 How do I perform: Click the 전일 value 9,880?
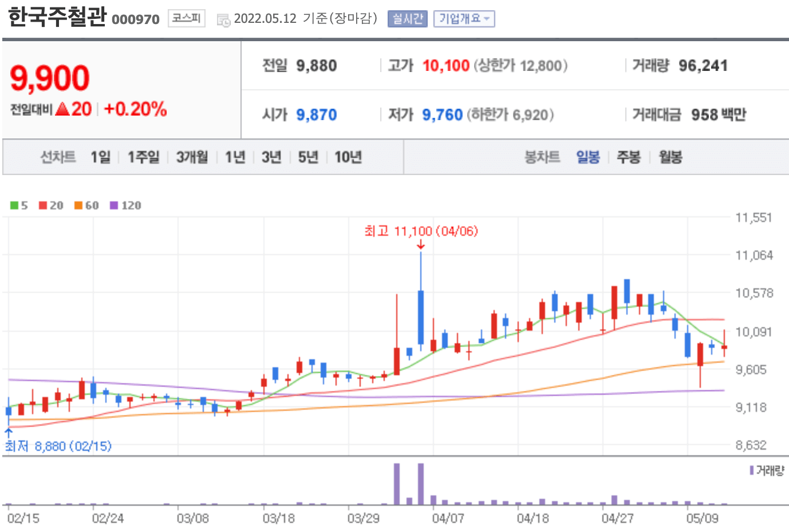317,66
